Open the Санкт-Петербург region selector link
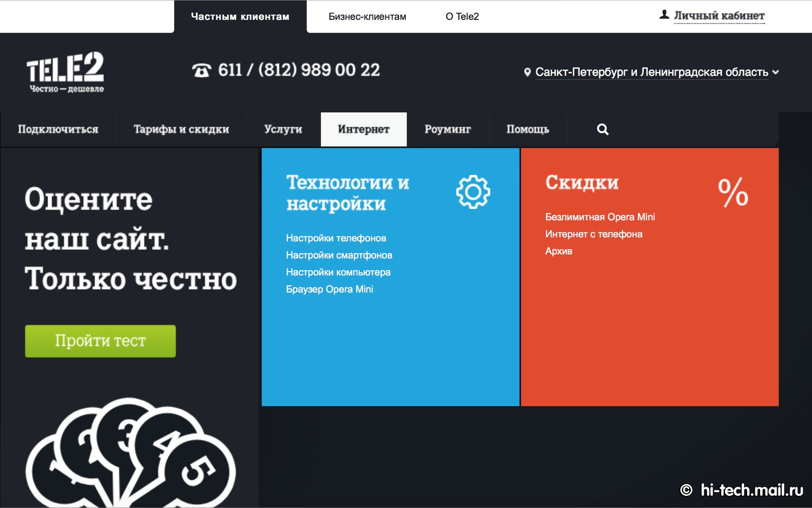This screenshot has width=812, height=508. pyautogui.click(x=652, y=72)
